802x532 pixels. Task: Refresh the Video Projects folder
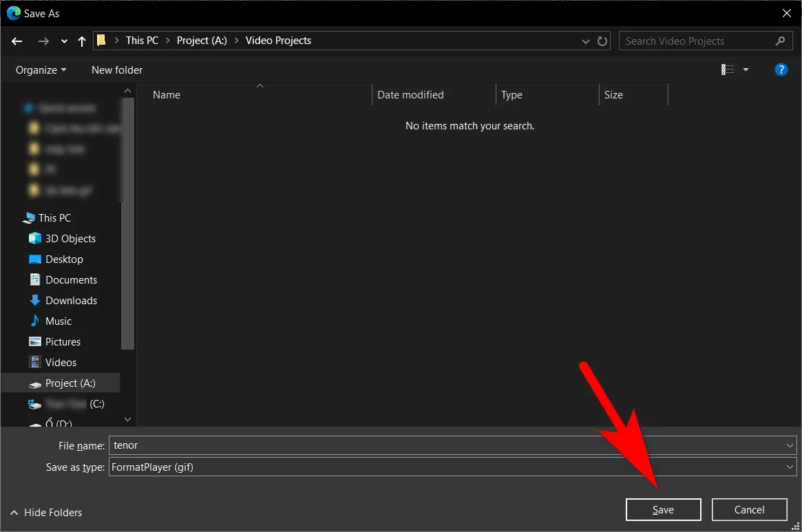(x=602, y=41)
